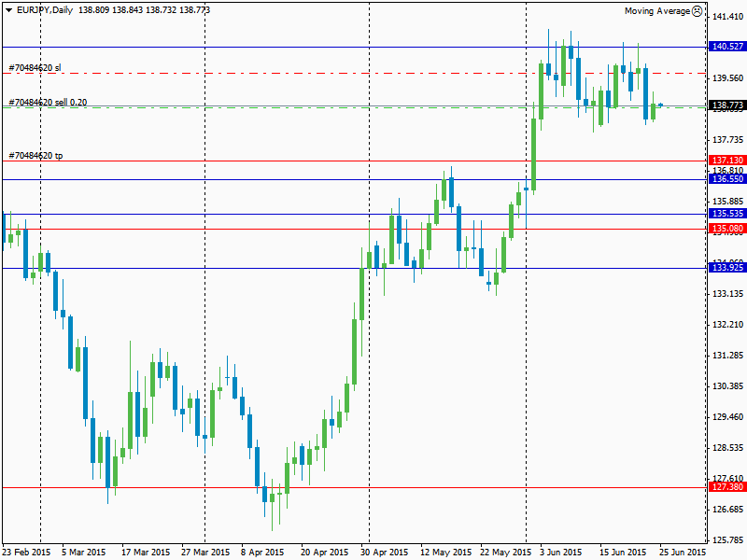Viewport: 747px width, 560px height.
Task: Click the blue 136.550 price tag
Action: tap(727, 179)
